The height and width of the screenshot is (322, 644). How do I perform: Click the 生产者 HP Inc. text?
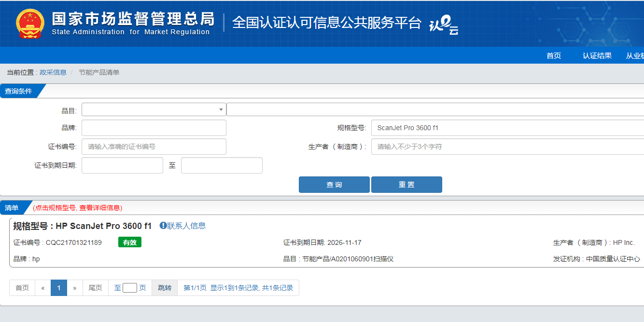tap(594, 242)
